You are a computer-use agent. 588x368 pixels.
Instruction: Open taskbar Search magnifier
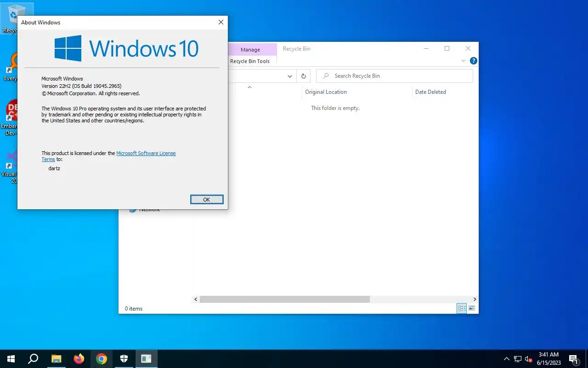(x=33, y=359)
